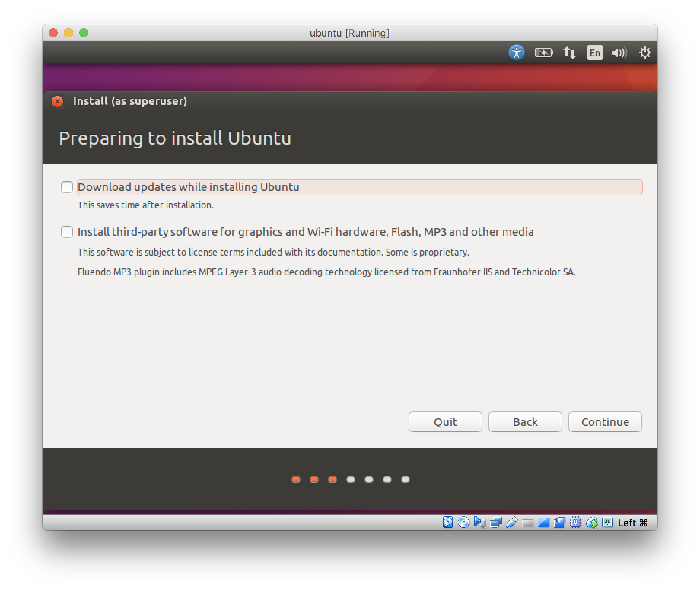Open the system power gear menu
Image resolution: width=700 pixels, height=591 pixels.
coord(645,52)
